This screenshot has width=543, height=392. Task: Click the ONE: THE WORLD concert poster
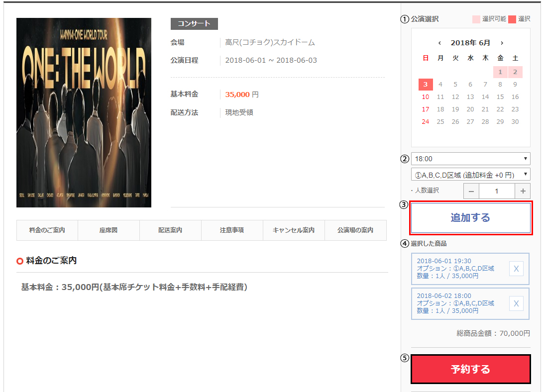pos(84,113)
